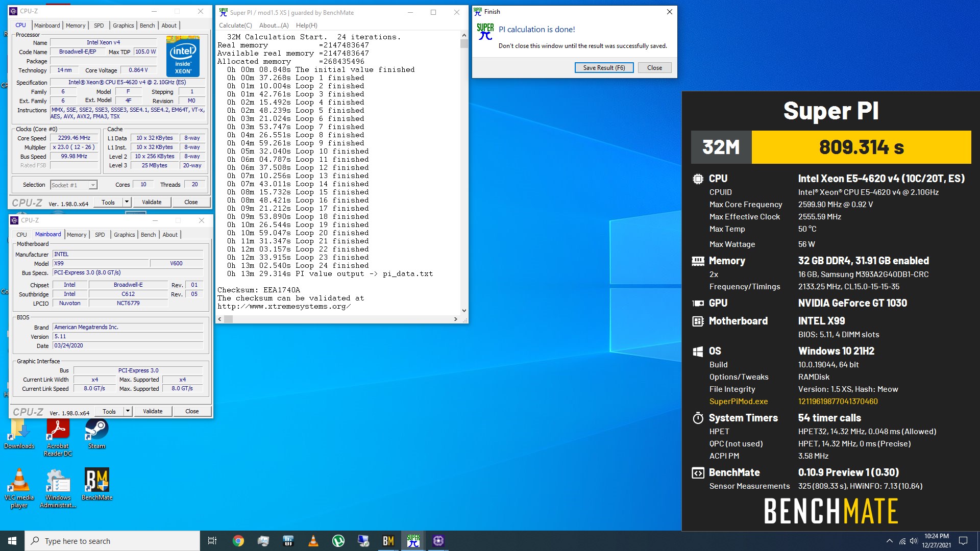Click the BIOS date 03/24/2020 field
Image resolution: width=980 pixels, height=551 pixels.
tap(128, 345)
